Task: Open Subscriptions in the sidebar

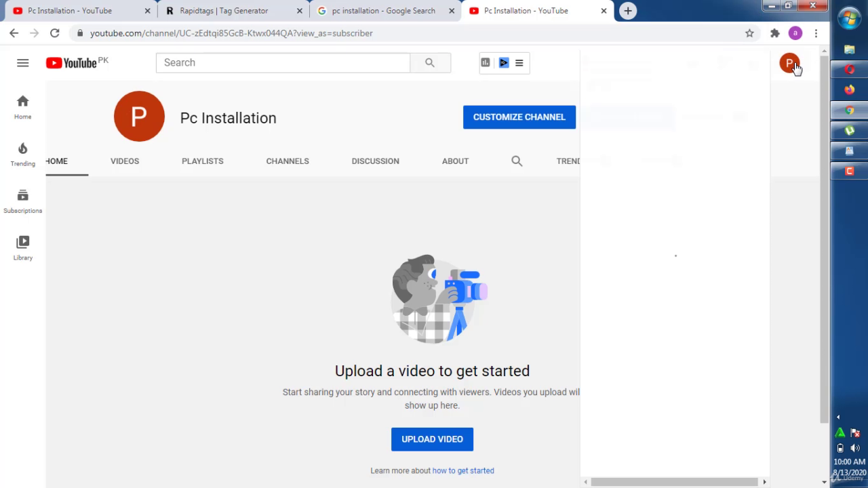Action: click(23, 201)
